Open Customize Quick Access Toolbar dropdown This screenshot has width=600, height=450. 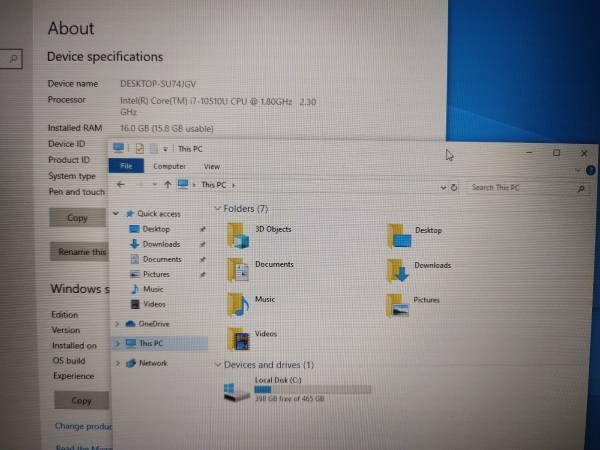[165, 149]
